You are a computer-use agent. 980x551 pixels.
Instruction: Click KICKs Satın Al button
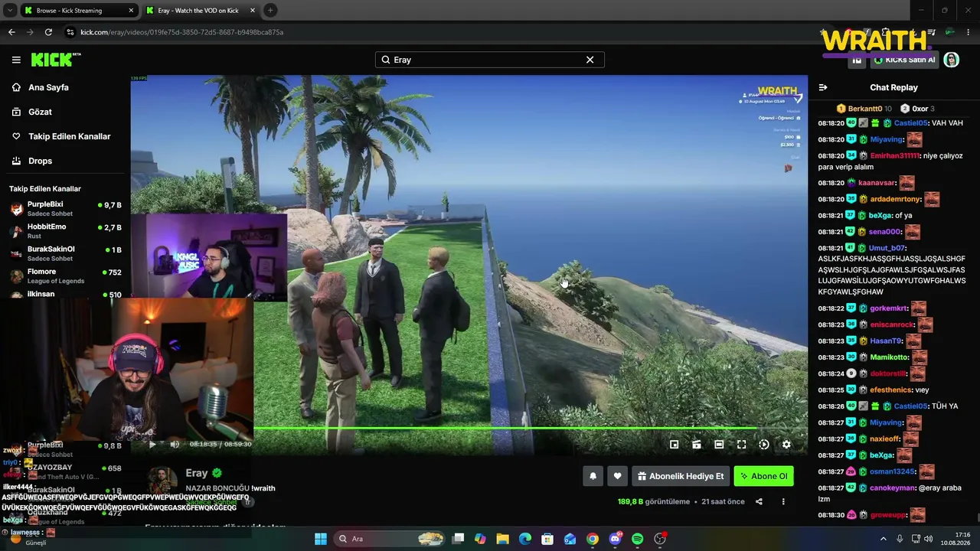[904, 60]
